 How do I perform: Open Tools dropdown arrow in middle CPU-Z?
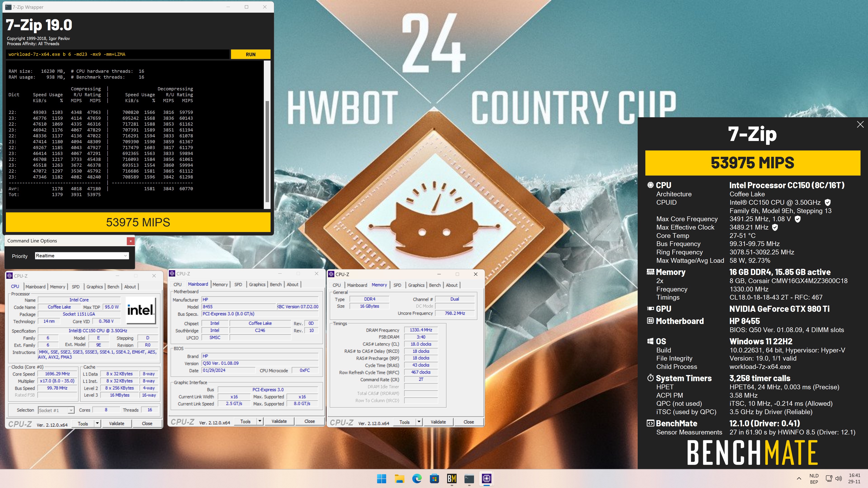pyautogui.click(x=260, y=421)
